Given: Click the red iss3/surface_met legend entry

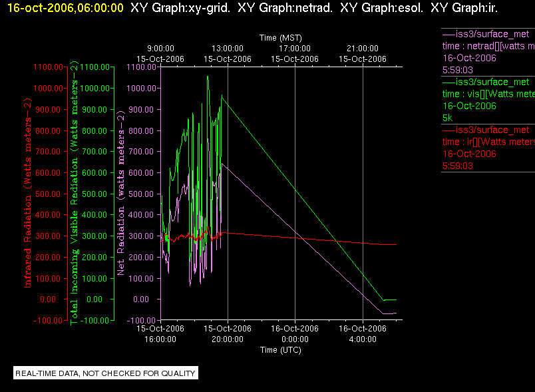Looking at the screenshot, I should 486,130.
